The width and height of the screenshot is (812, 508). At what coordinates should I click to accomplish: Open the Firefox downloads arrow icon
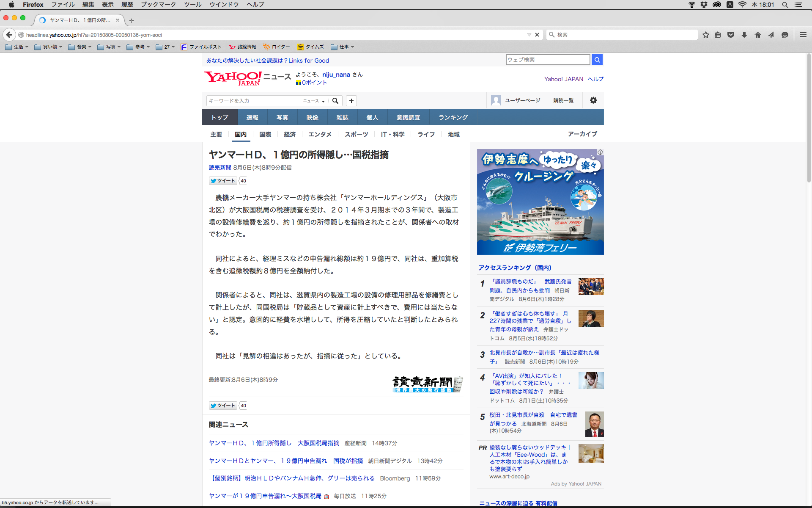click(744, 35)
